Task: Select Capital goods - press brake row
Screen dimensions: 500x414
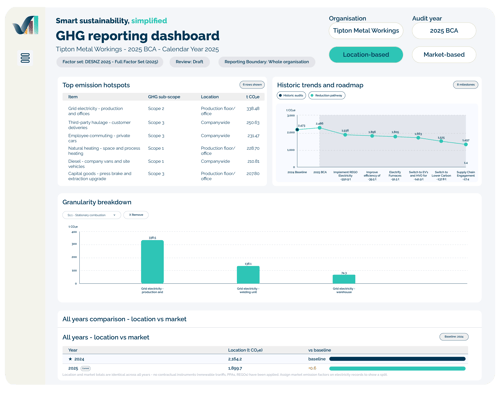Action: click(x=163, y=176)
